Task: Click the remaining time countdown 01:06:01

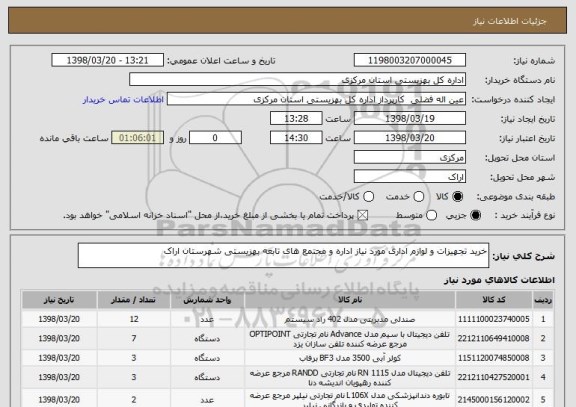Action: point(137,138)
